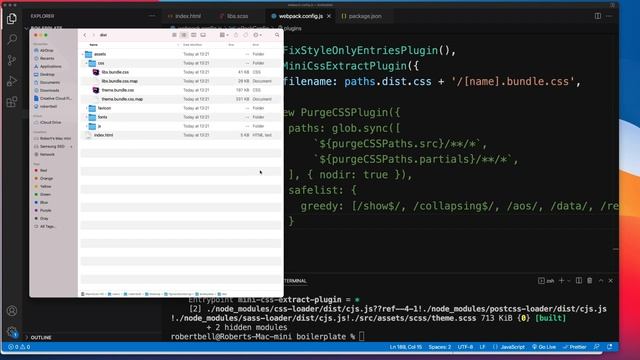This screenshot has height=360, width=640.
Task: Expand the favicon folder in Finder
Action: tap(87, 108)
